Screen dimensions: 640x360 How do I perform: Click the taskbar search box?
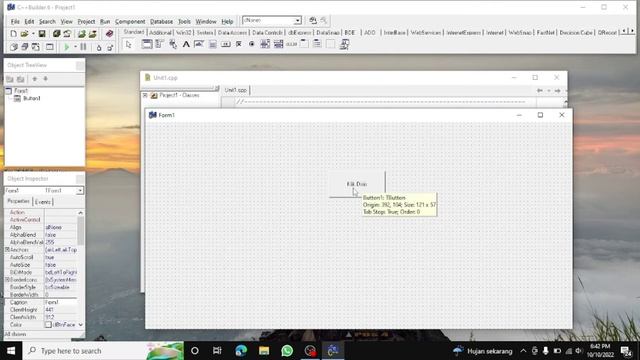tap(103, 351)
